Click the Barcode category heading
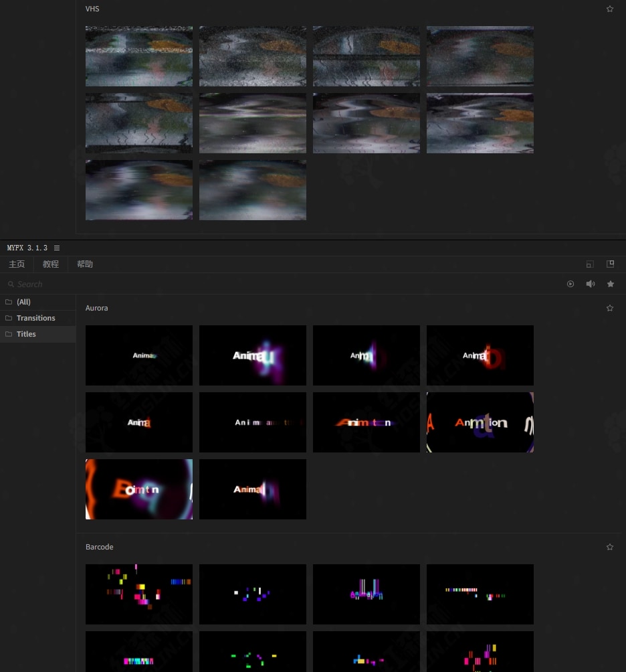This screenshot has height=672, width=626. [100, 547]
